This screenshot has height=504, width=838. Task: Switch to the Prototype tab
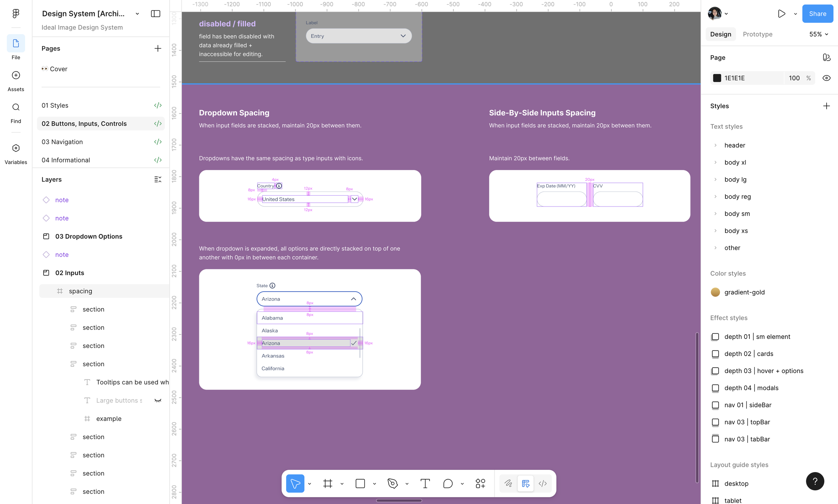point(757,34)
